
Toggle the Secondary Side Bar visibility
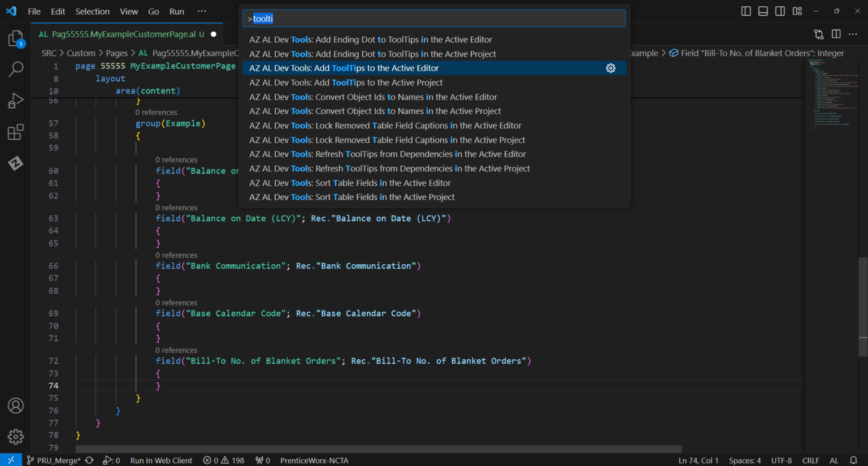(x=780, y=11)
